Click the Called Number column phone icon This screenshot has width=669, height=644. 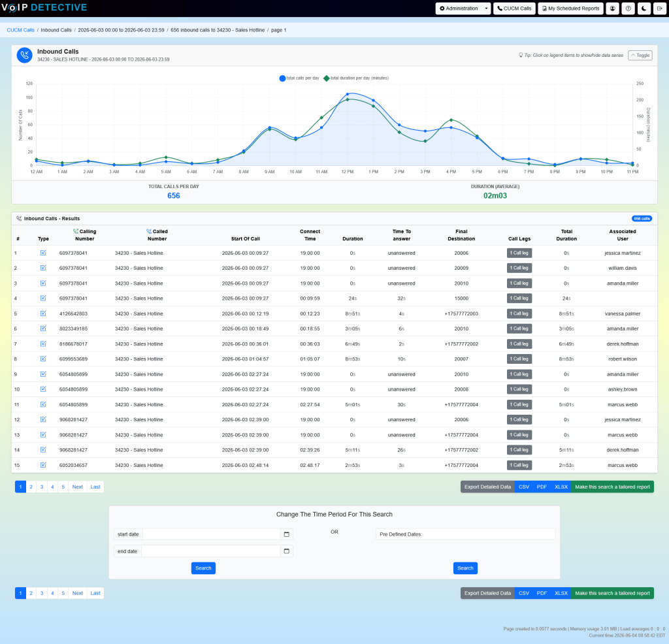coord(149,231)
